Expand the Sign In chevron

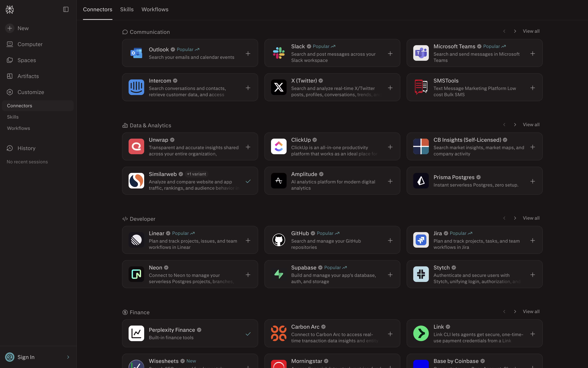coord(68,357)
